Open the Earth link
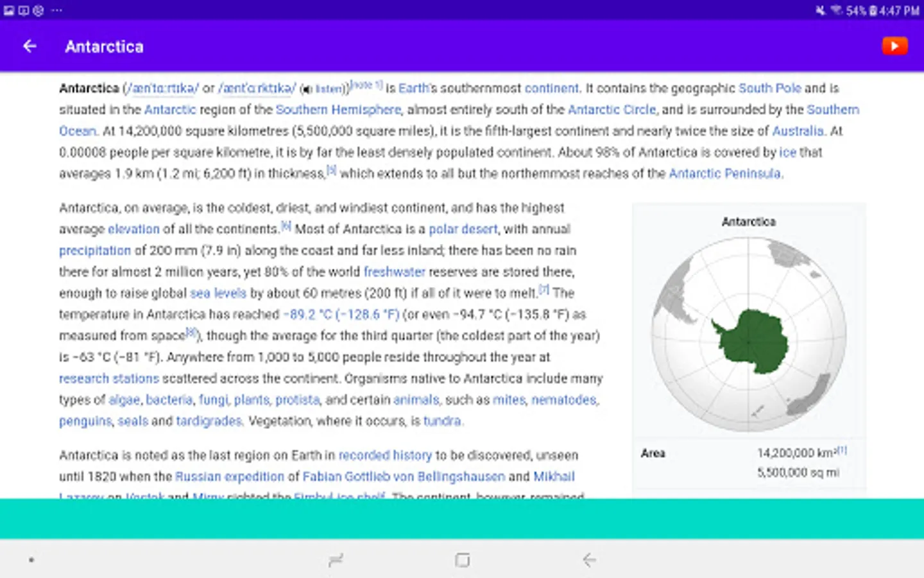924x578 pixels. [x=413, y=89]
